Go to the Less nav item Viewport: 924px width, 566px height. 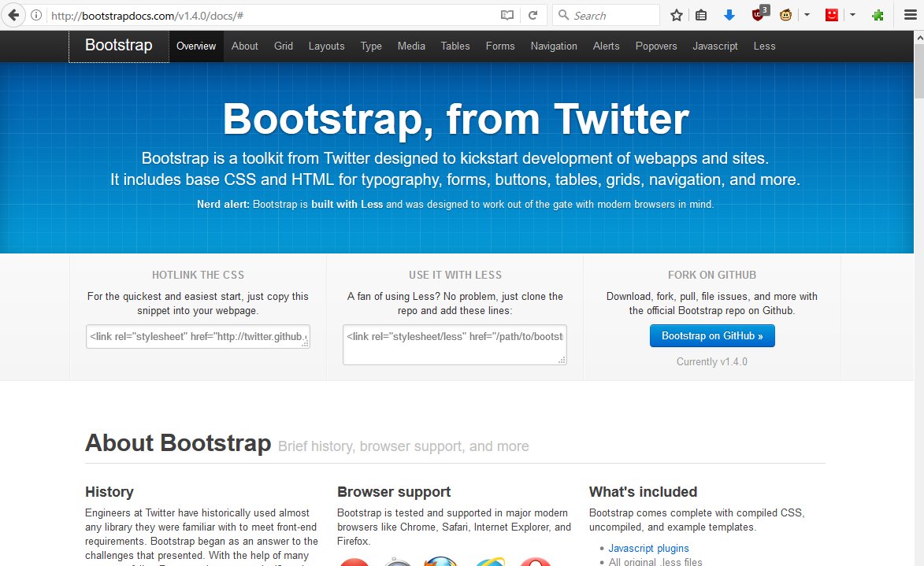pos(764,46)
